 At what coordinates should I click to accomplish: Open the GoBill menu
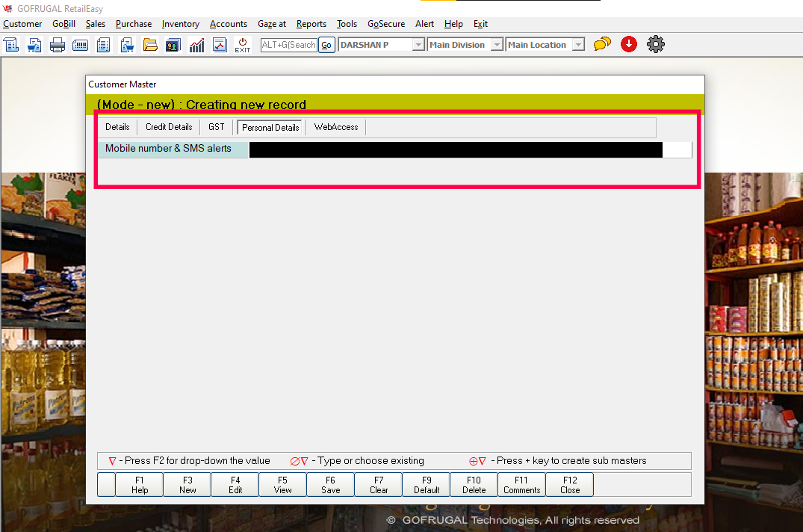click(x=63, y=24)
